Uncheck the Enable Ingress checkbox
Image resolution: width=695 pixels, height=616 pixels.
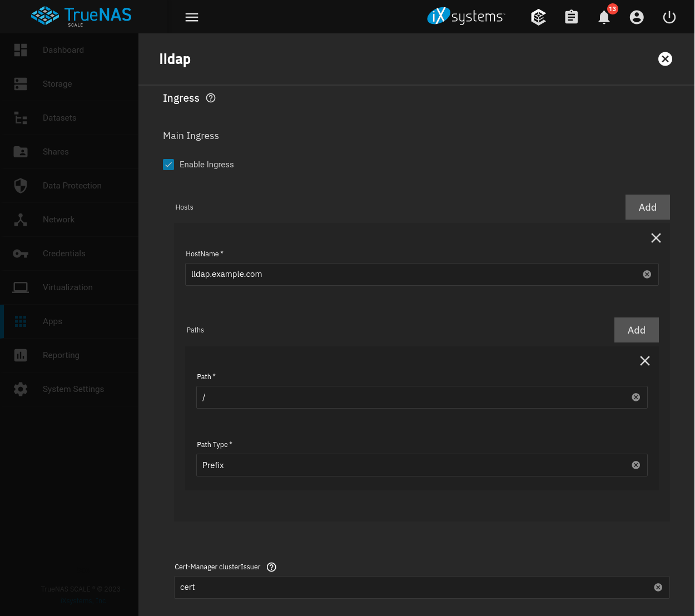pos(168,165)
